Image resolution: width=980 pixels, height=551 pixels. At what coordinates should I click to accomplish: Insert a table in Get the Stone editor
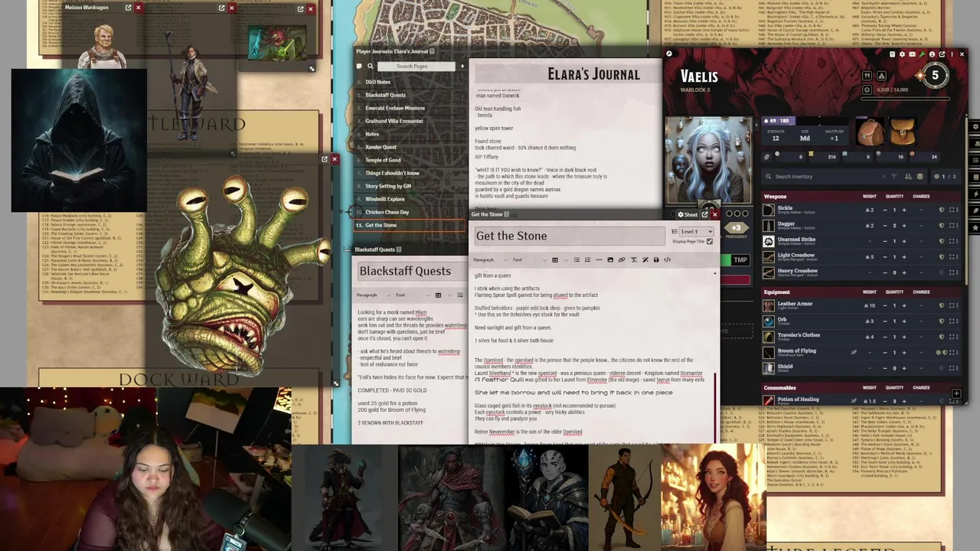coord(555,259)
